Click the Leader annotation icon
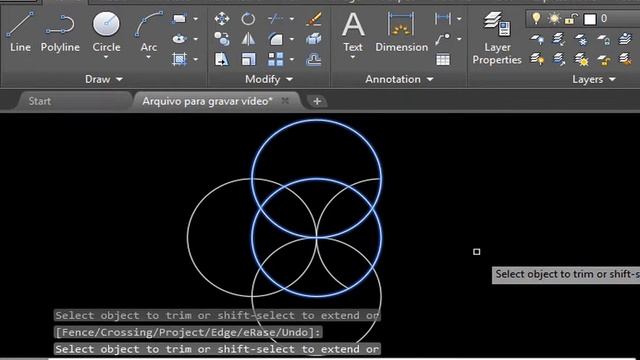640x360 pixels. [x=443, y=39]
